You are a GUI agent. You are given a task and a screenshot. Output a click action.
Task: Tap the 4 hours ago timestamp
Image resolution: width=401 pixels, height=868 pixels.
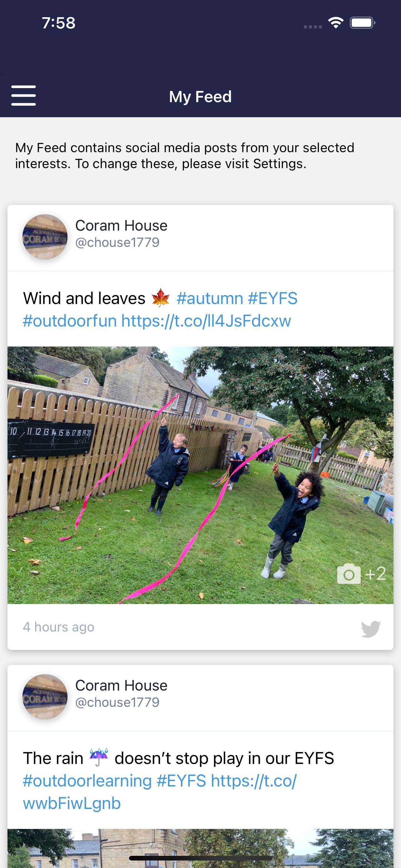tap(59, 627)
